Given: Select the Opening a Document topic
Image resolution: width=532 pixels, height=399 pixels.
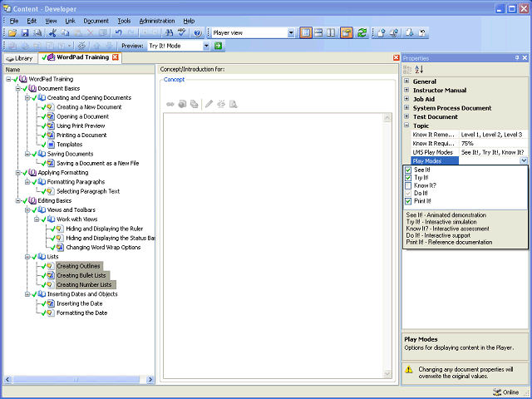Looking at the screenshot, I should (x=83, y=116).
